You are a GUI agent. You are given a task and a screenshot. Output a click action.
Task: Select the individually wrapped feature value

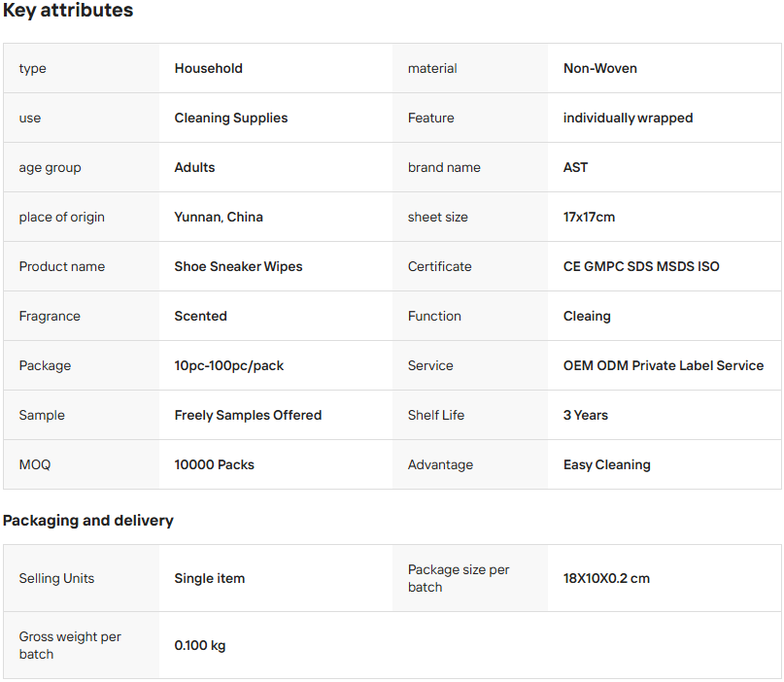(628, 118)
